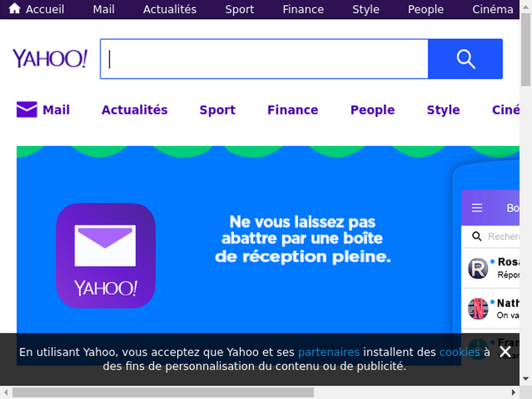This screenshot has width=532, height=399.
Task: Click the vertical scrollbar up arrow
Action: [x=526, y=6]
